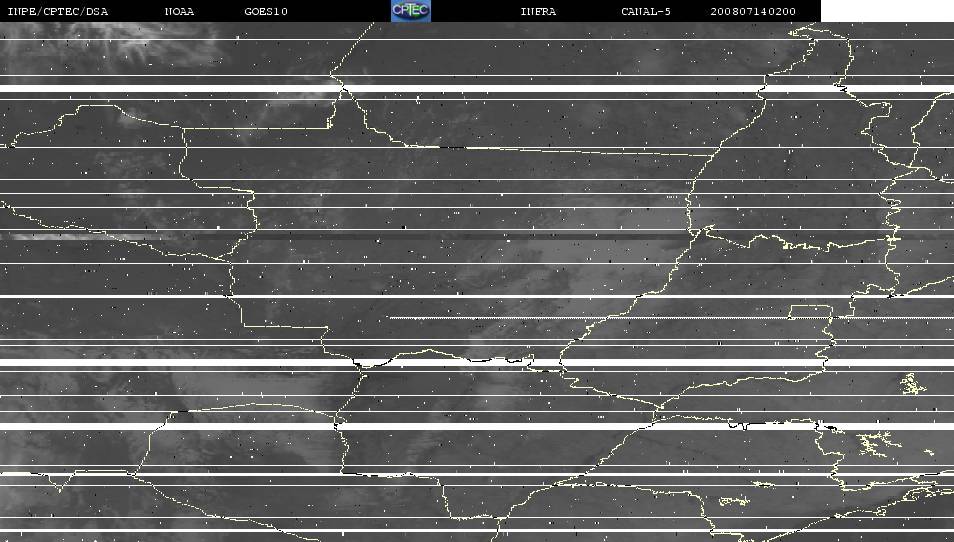Screen dimensions: 954x542
Task: Click the CANAL-5 channel label
Action: [x=646, y=12]
